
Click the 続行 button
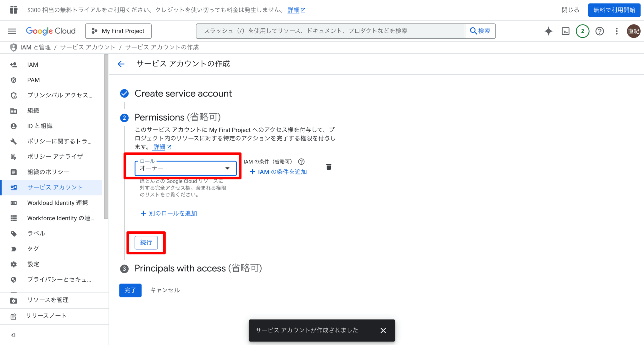(x=146, y=242)
